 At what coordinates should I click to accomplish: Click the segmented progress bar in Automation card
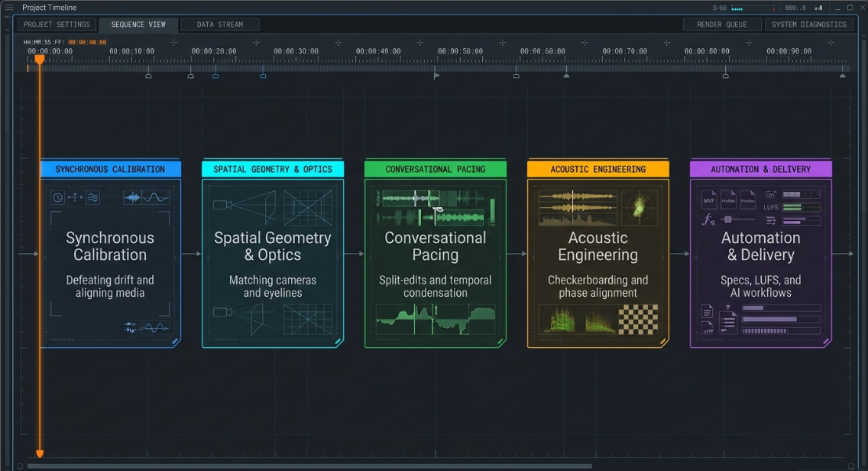[x=781, y=331]
